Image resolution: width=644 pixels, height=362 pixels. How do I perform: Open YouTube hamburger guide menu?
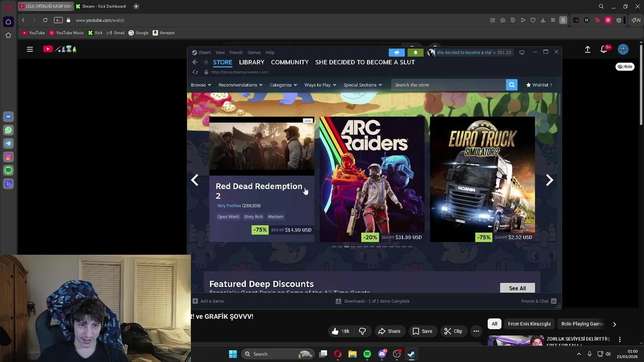pos(30,49)
